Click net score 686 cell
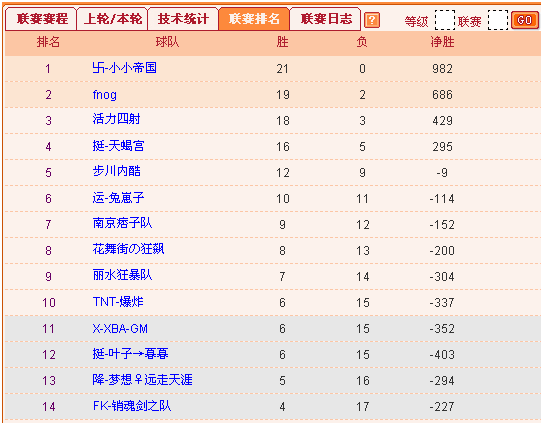The image size is (541, 423). [442, 95]
